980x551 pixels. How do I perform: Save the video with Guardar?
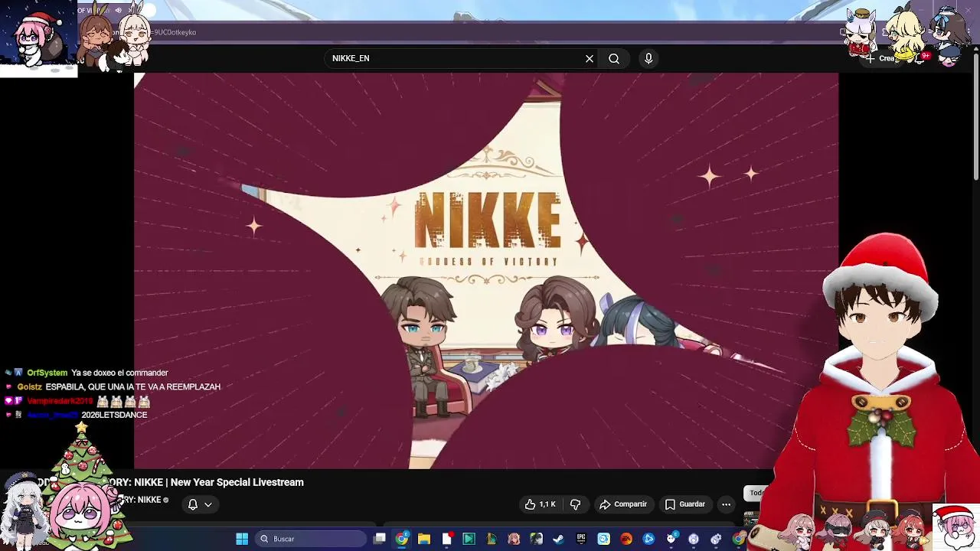pos(684,504)
